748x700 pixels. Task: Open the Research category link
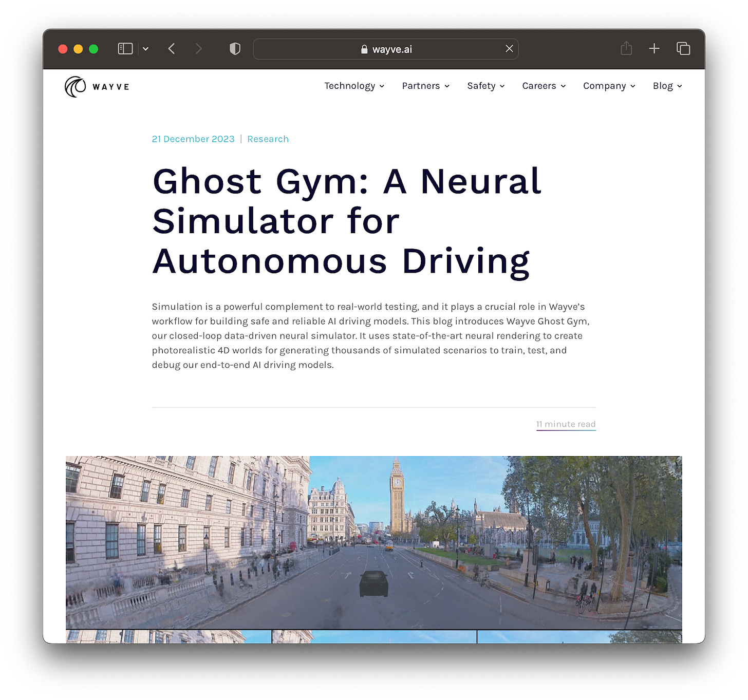[268, 139]
